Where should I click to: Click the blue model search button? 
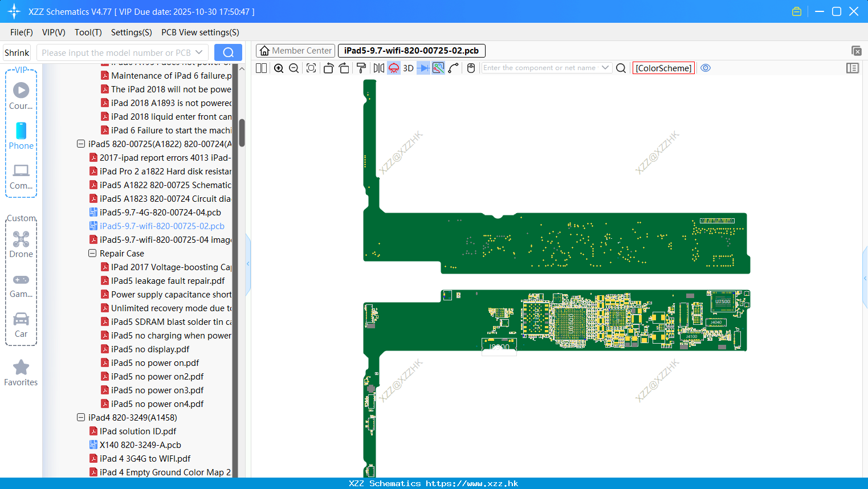(x=228, y=52)
